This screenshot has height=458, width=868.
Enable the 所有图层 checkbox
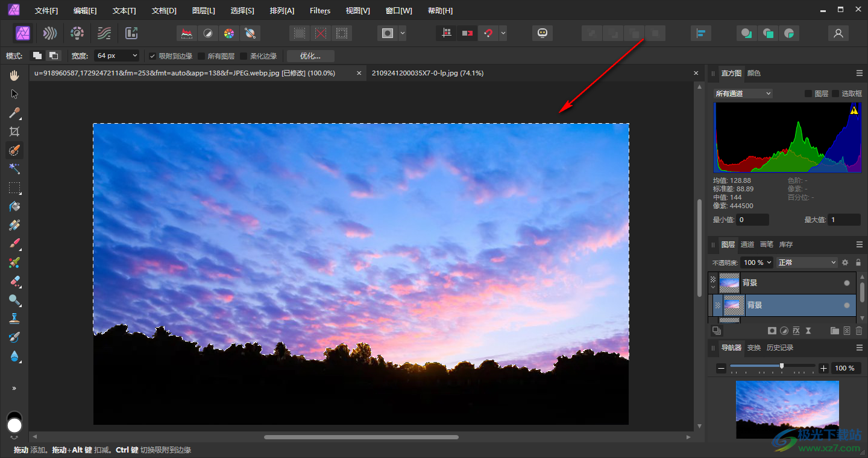pos(201,56)
